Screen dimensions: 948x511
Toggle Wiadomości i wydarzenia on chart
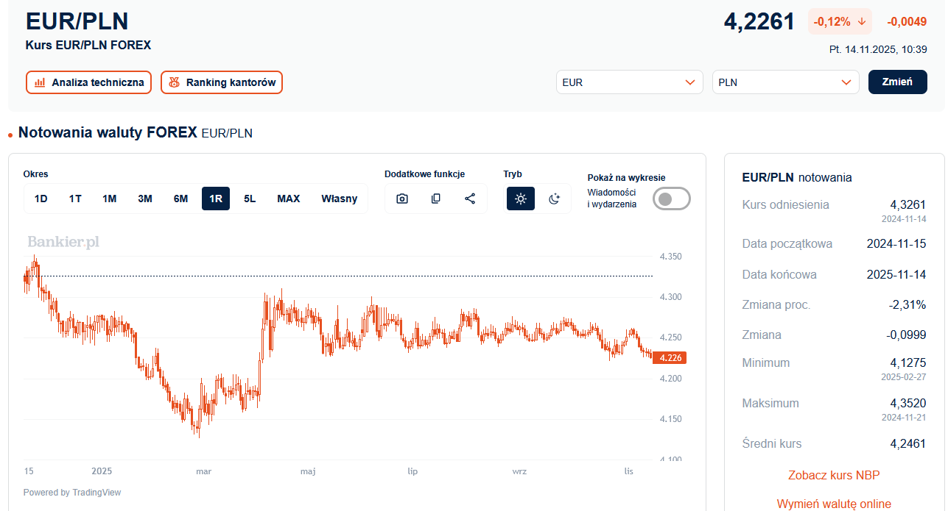[x=671, y=198]
